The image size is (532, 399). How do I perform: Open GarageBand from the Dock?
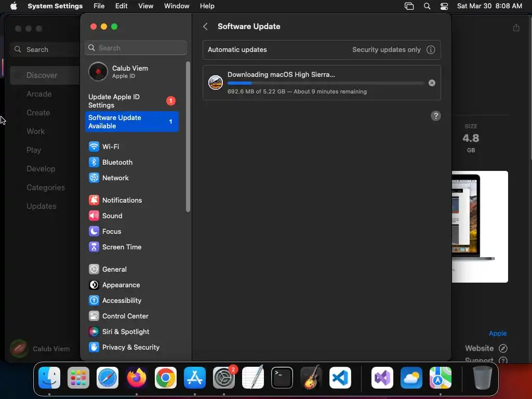(311, 378)
